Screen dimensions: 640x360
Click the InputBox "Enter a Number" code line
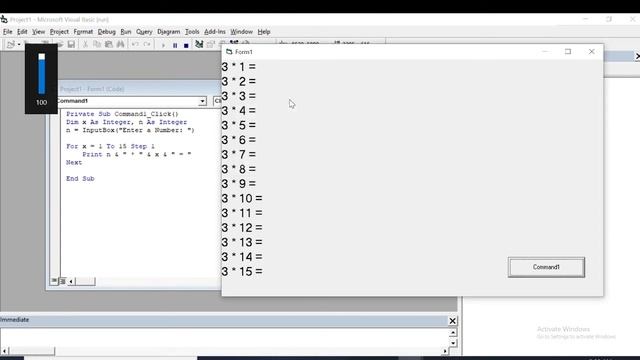point(130,130)
